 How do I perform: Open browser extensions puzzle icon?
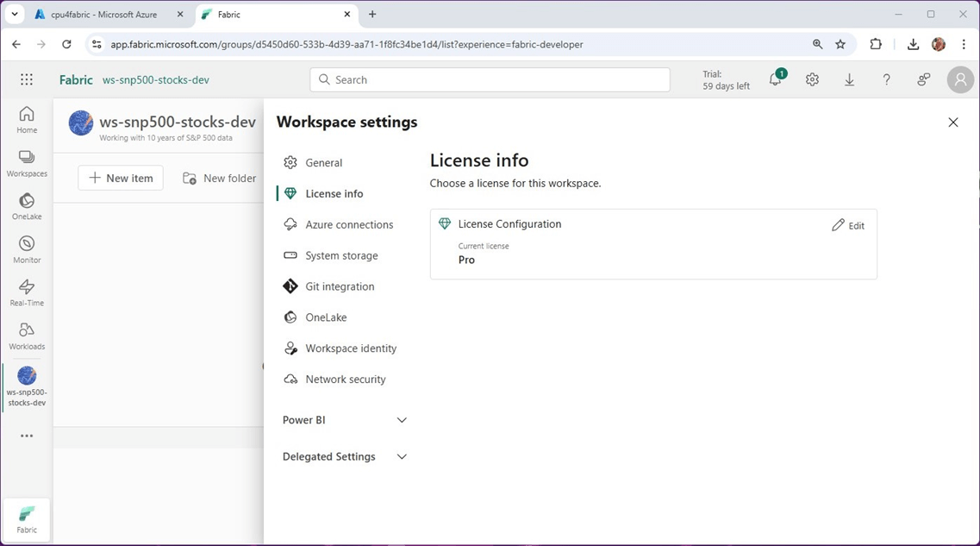(876, 44)
